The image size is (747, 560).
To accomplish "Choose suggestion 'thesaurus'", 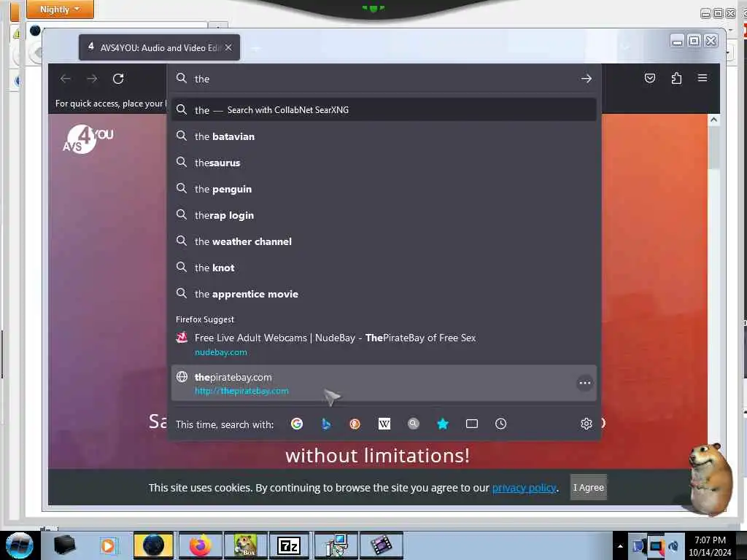I will 384,163.
